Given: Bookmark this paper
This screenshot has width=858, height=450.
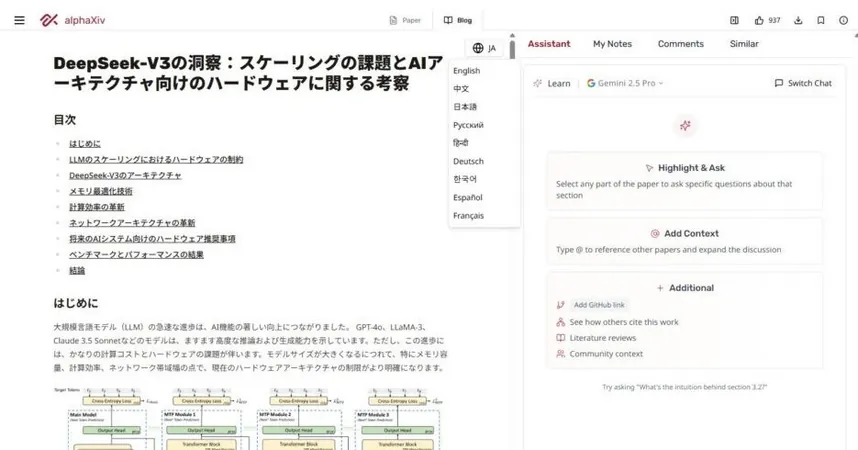Looking at the screenshot, I should 821,20.
